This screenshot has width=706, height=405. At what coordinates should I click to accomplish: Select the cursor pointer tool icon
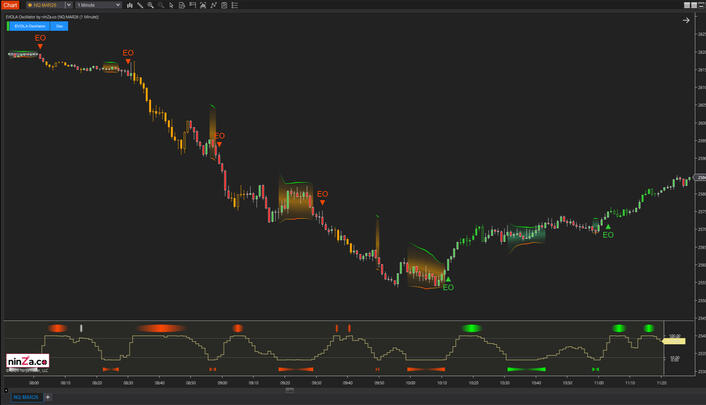click(x=171, y=5)
